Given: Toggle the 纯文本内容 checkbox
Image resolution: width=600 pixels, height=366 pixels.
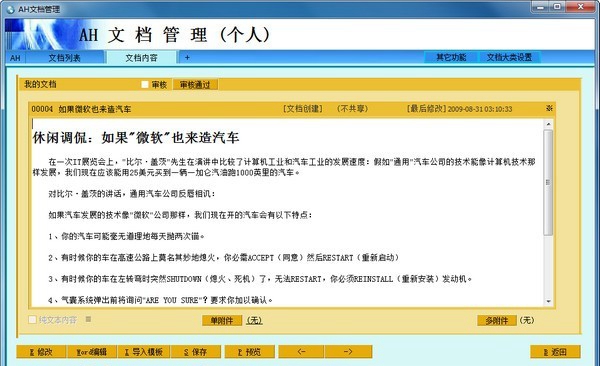Looking at the screenshot, I should [33, 319].
